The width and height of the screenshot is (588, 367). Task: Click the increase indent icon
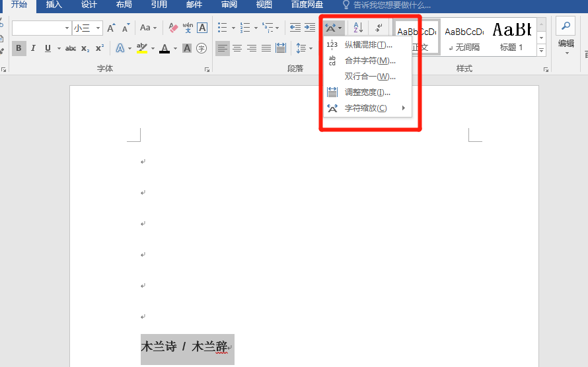310,28
